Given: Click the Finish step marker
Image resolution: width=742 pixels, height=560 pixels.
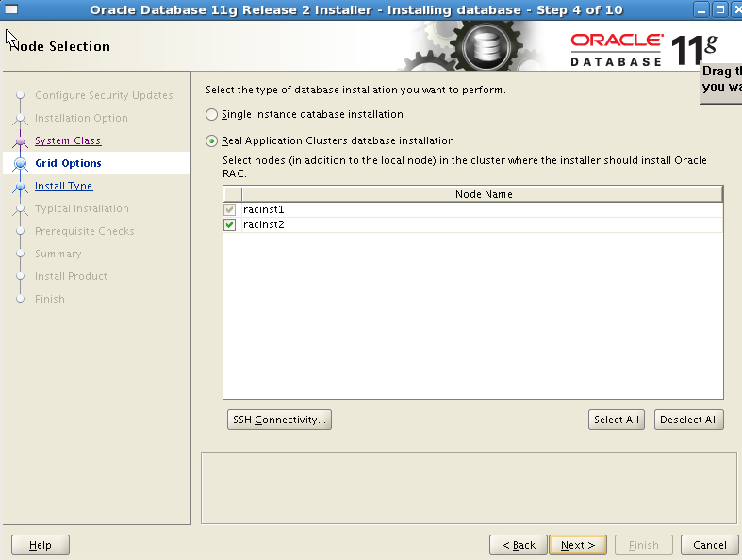Looking at the screenshot, I should click(20, 299).
